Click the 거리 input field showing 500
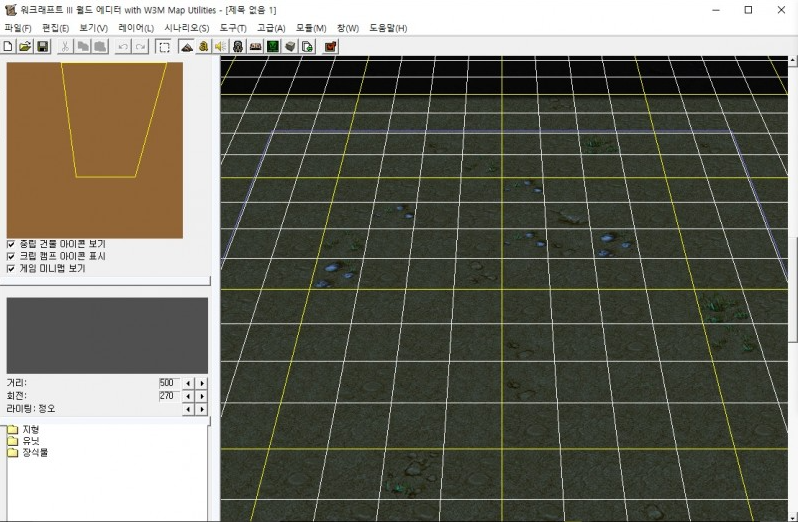The image size is (800, 522). (169, 383)
